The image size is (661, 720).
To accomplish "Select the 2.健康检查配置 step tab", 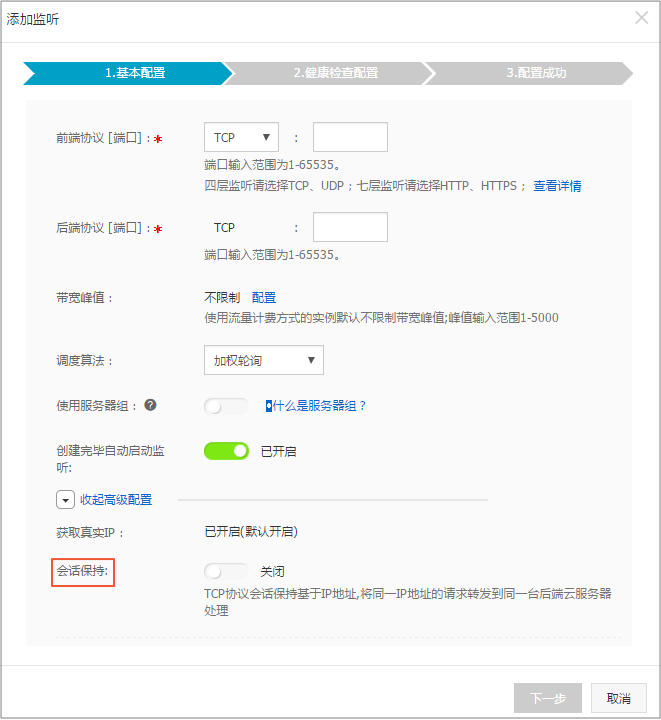I will point(335,73).
